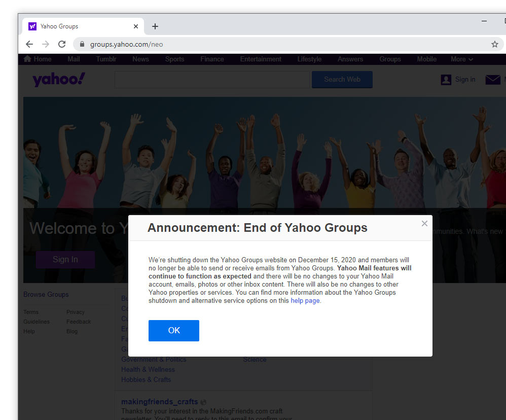Minimize the browser window
This screenshot has height=420, width=506.
[x=484, y=21]
